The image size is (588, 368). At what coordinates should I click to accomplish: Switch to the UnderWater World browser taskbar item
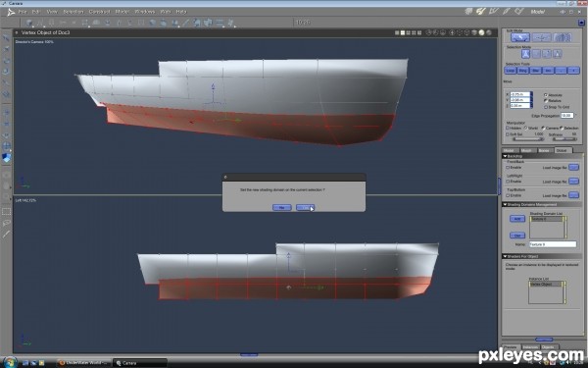pos(84,363)
